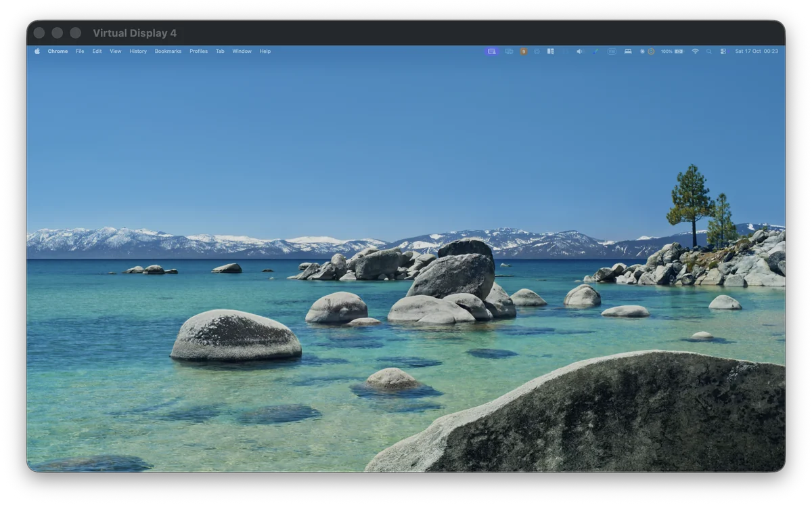Click the orange circular ring menu bar icon
Viewport: 812px width, 505px height.
click(x=651, y=51)
